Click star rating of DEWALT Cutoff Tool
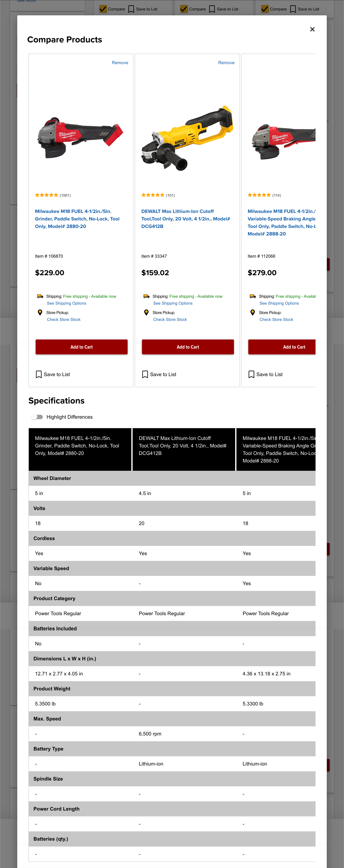 tap(153, 195)
